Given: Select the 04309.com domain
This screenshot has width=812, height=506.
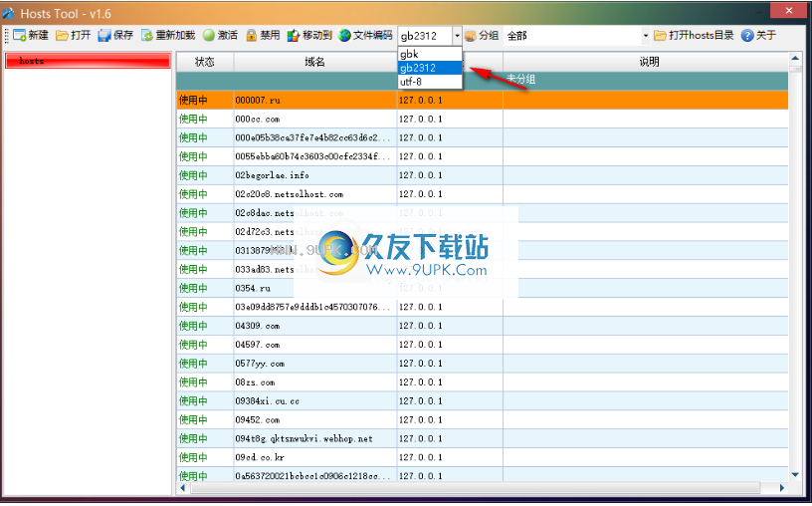Looking at the screenshot, I should [314, 326].
